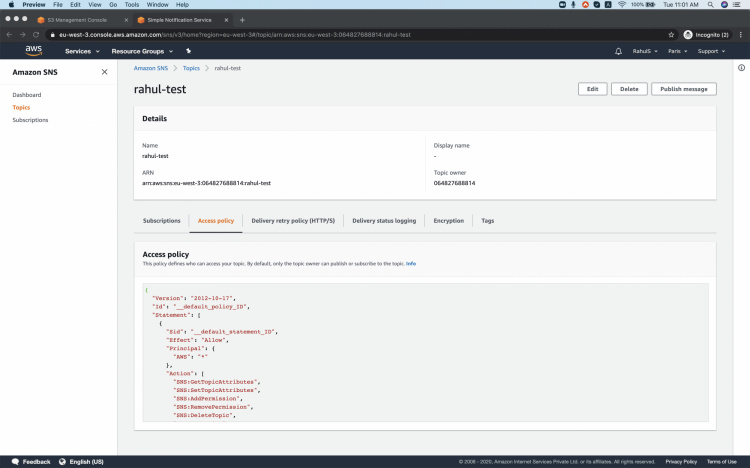750x468 pixels.
Task: Select Delivery status logging tab
Action: coord(384,220)
